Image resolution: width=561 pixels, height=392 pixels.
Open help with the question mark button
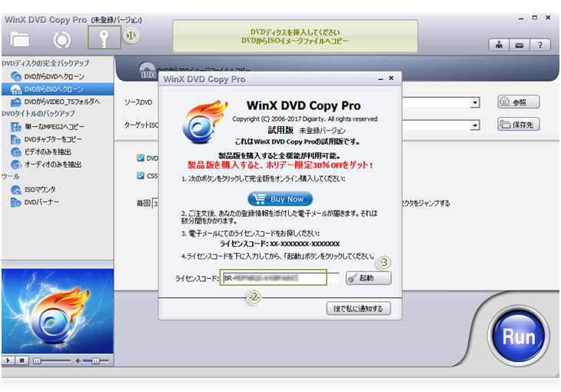540,45
